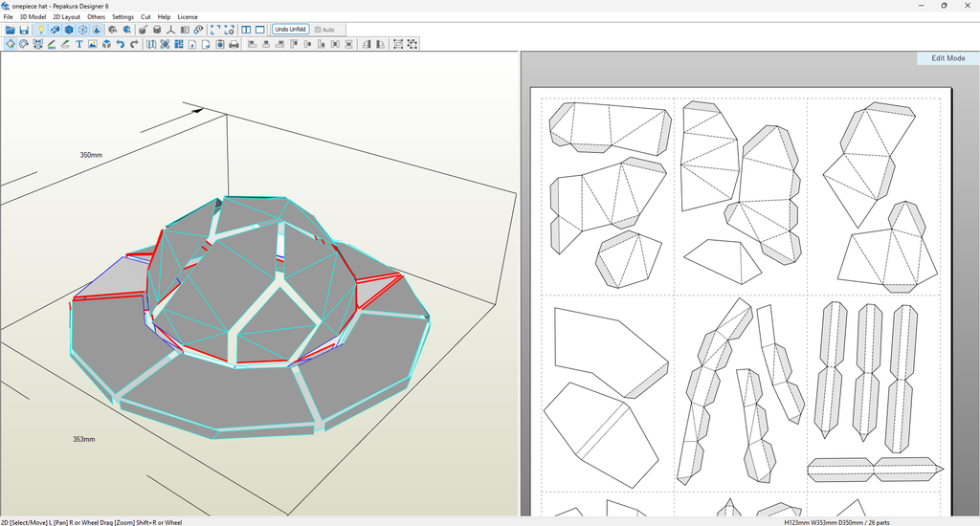Expand the Cut menu
The height and width of the screenshot is (526, 980).
[x=145, y=17]
